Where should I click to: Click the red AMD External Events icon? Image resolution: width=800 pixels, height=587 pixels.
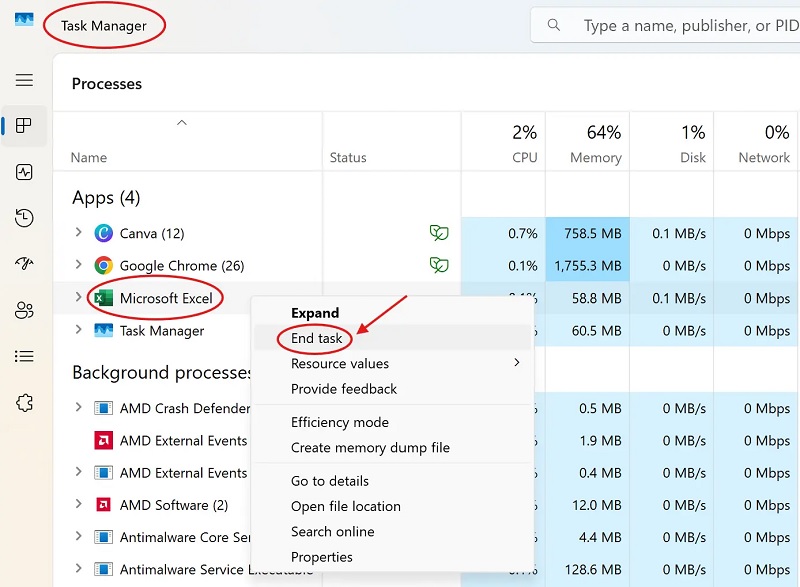[104, 440]
